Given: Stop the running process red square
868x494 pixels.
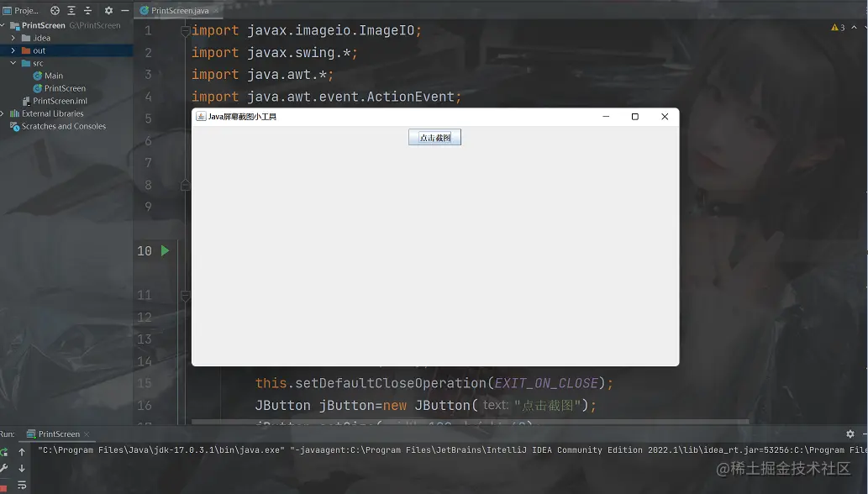Looking at the screenshot, I should point(3,488).
